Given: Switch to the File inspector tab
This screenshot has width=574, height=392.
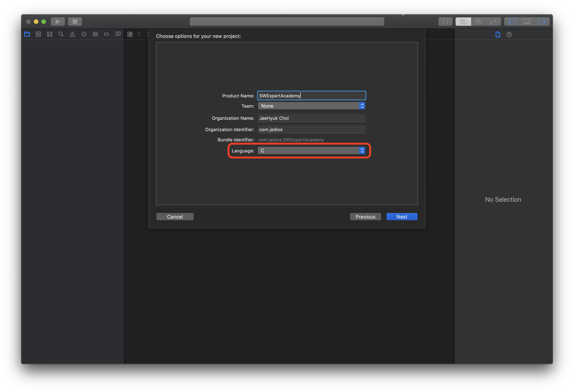Looking at the screenshot, I should (x=498, y=34).
